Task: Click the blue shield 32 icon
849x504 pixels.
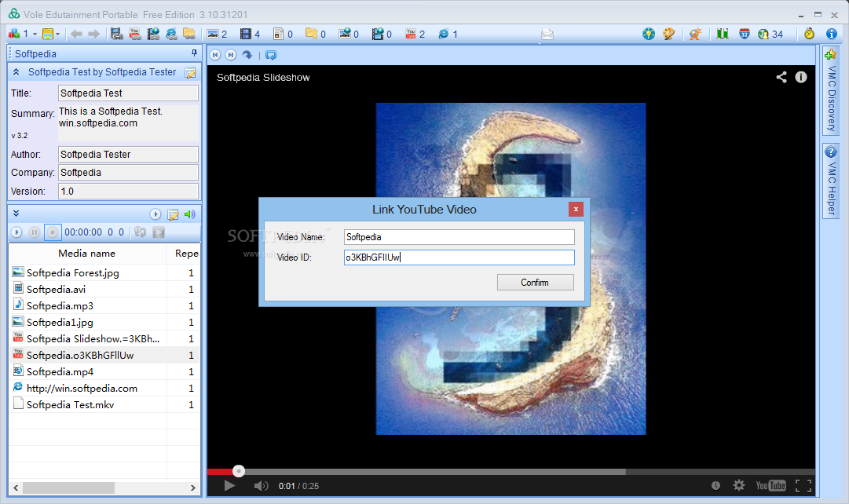Action: tap(745, 34)
